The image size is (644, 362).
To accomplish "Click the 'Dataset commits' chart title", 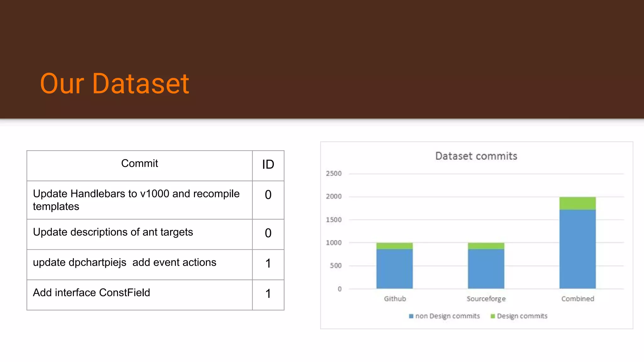I will pos(476,156).
